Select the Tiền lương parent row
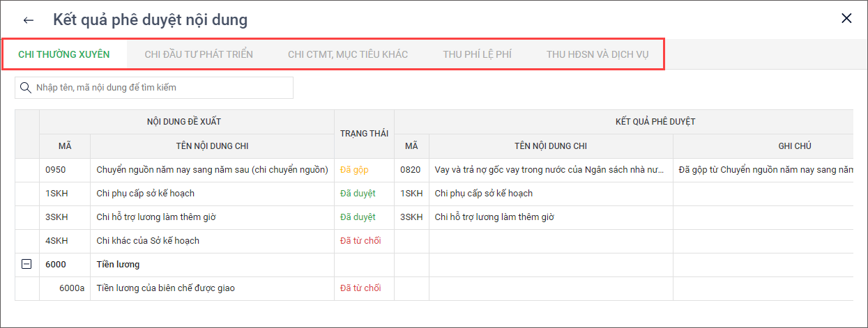The width and height of the screenshot is (868, 328). pyautogui.click(x=118, y=265)
